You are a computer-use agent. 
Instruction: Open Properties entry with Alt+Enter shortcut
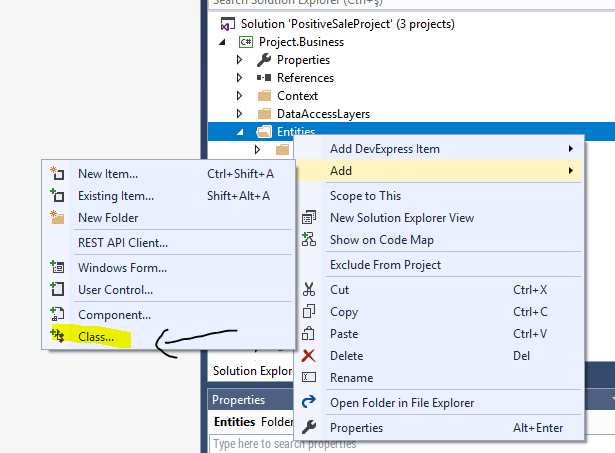coord(439,428)
